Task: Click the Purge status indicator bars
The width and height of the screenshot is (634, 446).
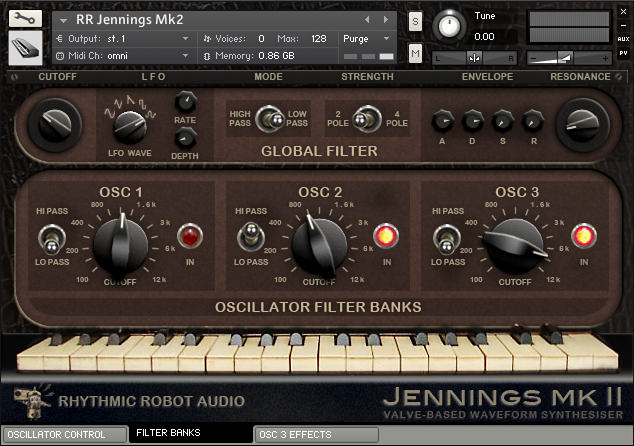Action: (x=368, y=56)
